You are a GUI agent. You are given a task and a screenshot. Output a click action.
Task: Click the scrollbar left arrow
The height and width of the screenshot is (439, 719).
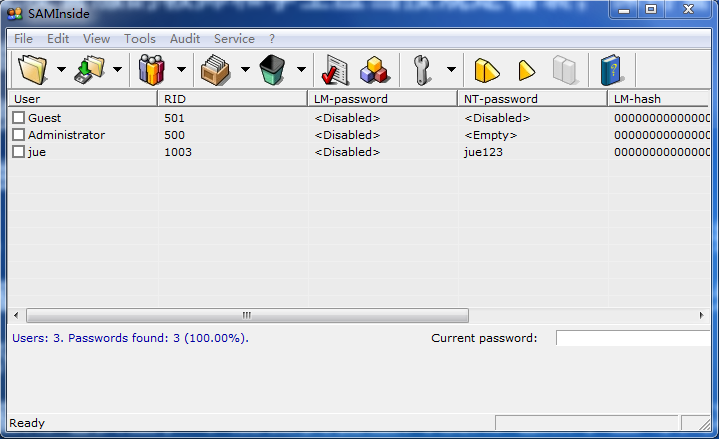tap(17, 316)
